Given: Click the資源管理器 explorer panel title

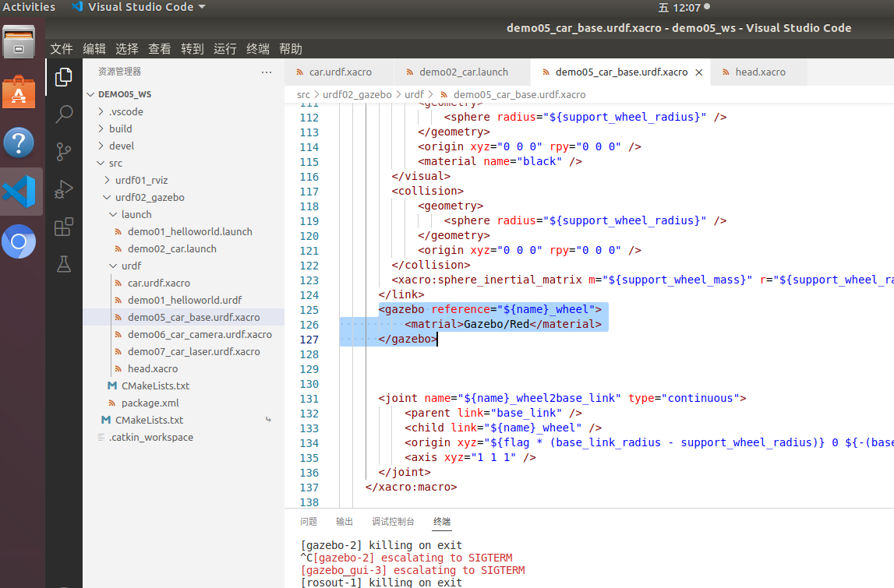Looking at the screenshot, I should [x=120, y=72].
